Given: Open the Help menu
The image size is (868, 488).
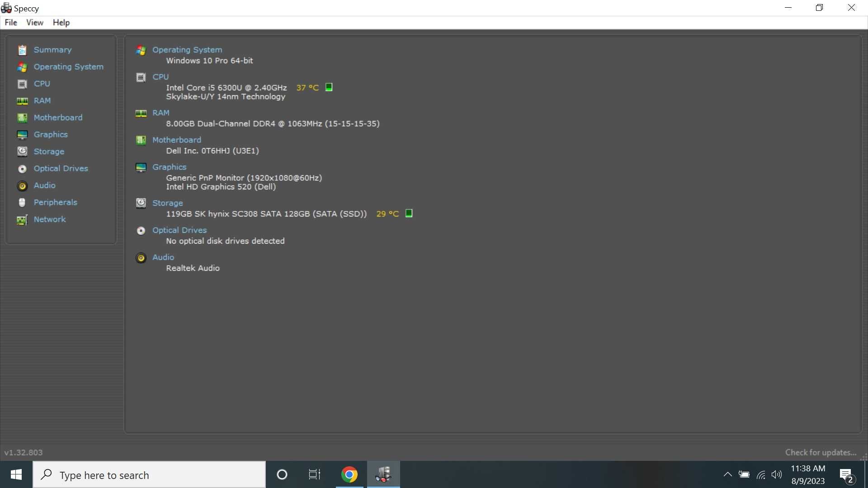Looking at the screenshot, I should (61, 23).
